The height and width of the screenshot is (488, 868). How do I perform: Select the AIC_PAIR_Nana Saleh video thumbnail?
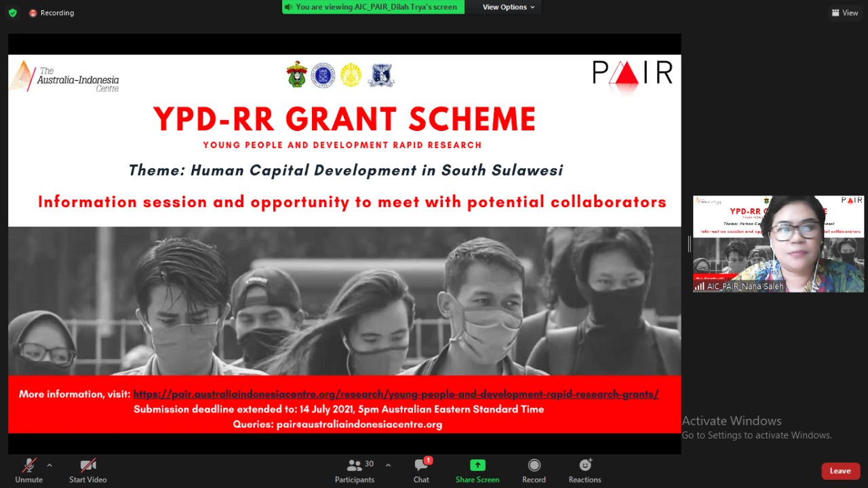coord(778,244)
